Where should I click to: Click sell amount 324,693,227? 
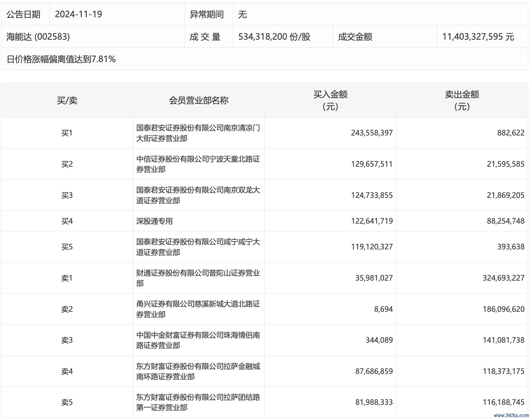(x=503, y=278)
